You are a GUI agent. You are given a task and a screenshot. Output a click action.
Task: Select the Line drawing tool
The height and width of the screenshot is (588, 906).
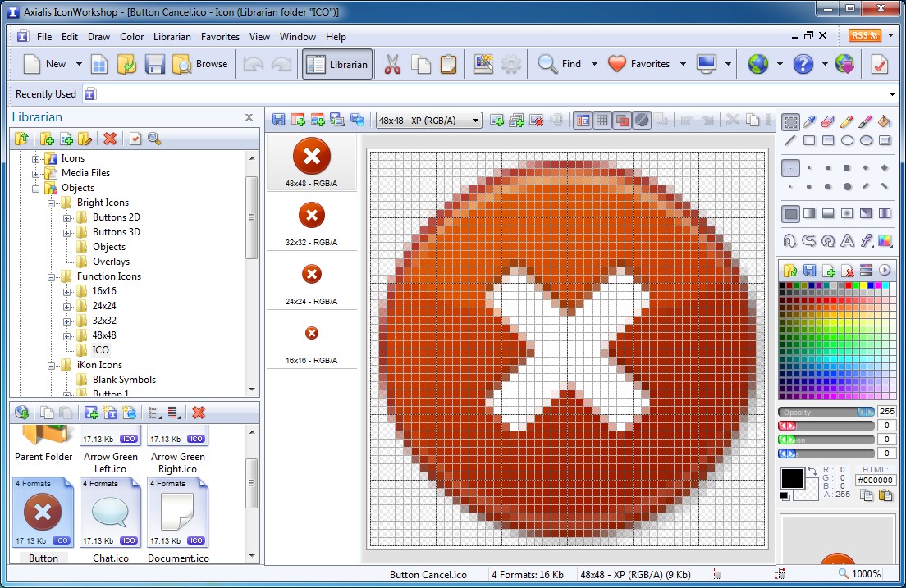[790, 140]
